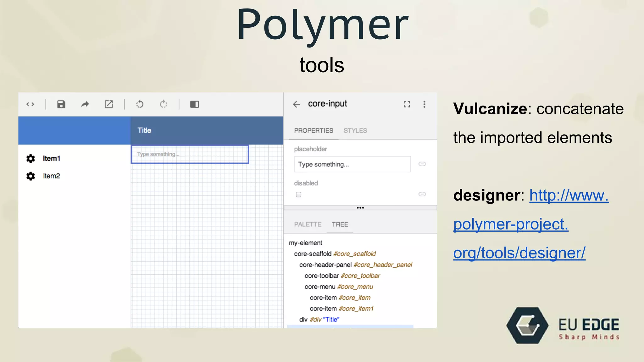Image resolution: width=644 pixels, height=362 pixels.
Task: Click back arrow next to core-input
Action: 297,104
